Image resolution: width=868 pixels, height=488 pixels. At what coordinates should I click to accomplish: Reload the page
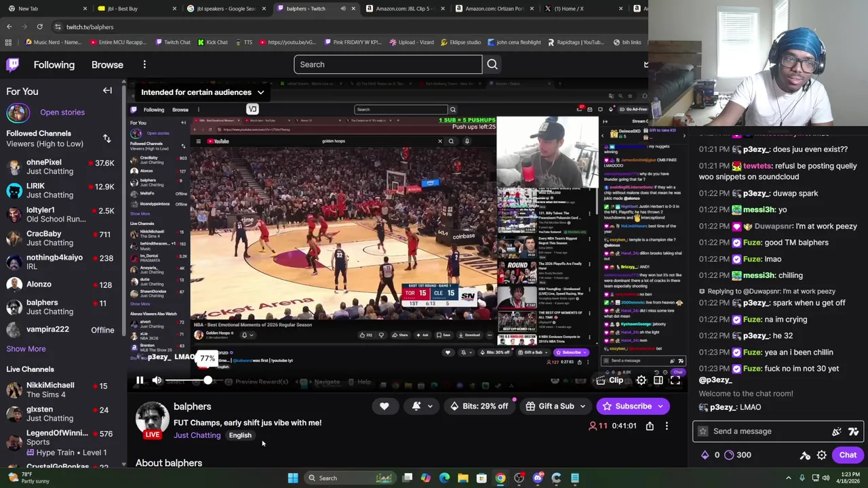(x=39, y=27)
